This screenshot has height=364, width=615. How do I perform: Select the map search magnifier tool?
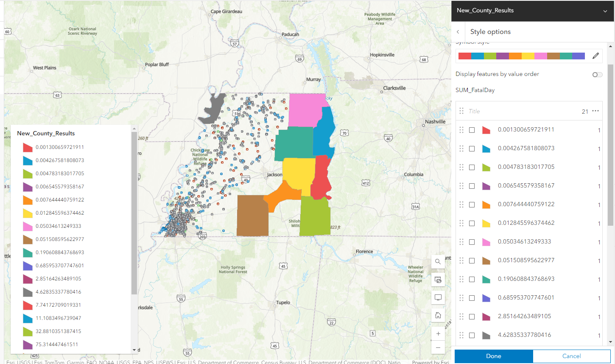pyautogui.click(x=438, y=262)
